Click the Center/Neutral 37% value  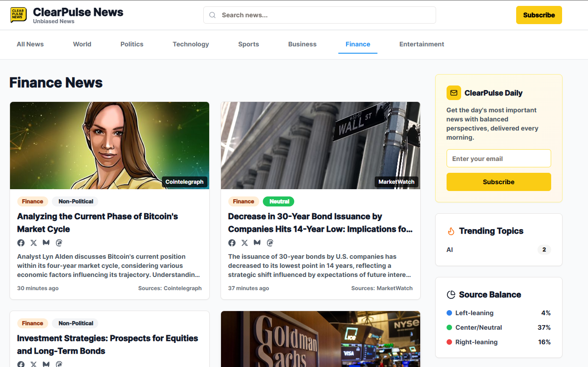(544, 327)
